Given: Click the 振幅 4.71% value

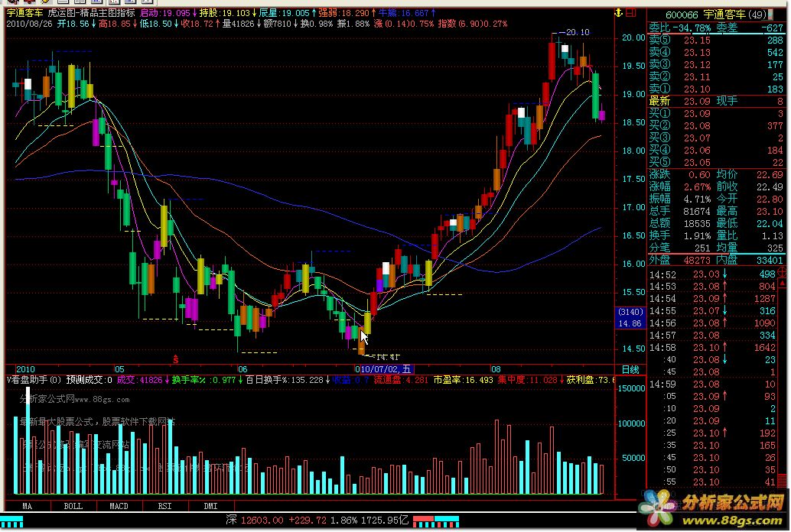Looking at the screenshot, I should 679,199.
